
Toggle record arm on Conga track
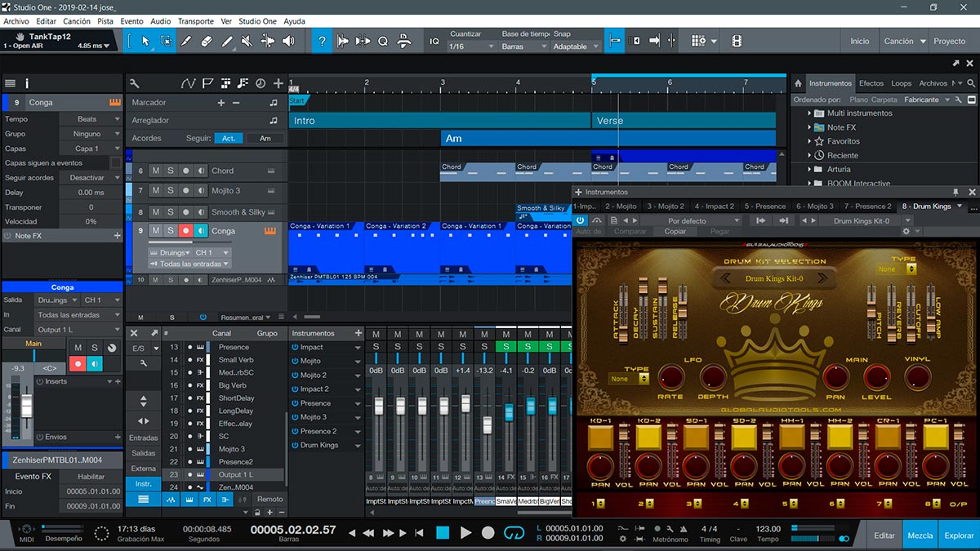(185, 231)
